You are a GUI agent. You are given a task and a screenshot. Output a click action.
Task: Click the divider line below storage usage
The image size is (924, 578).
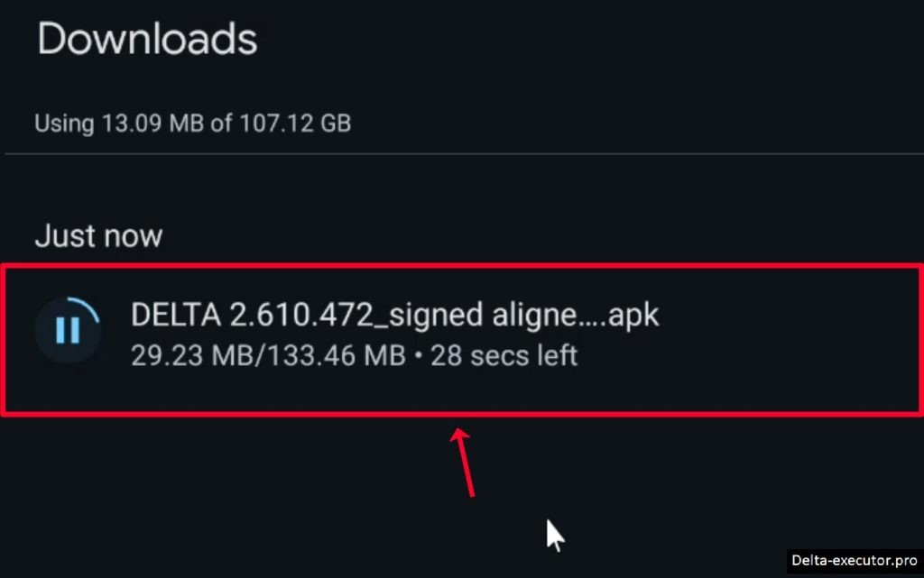(x=462, y=154)
